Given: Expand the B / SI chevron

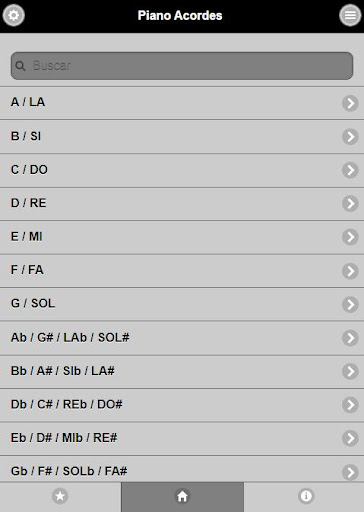Looking at the screenshot, I should point(350,137).
